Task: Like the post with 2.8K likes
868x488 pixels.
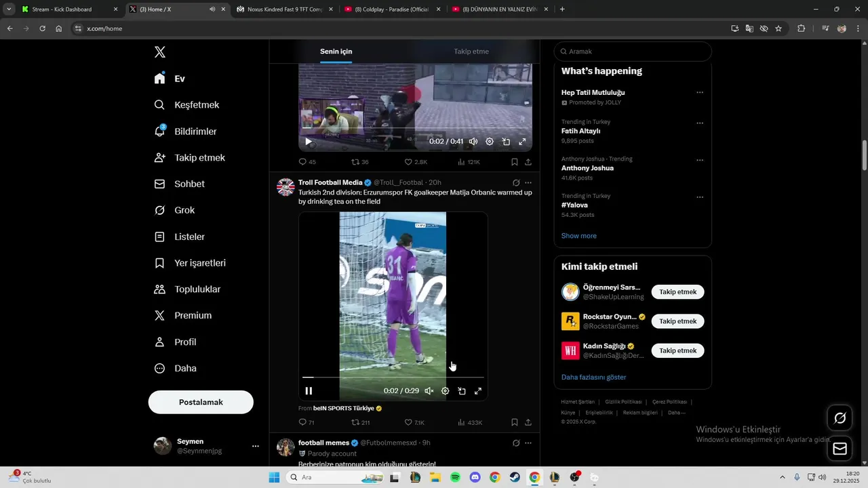Action: tap(416, 162)
